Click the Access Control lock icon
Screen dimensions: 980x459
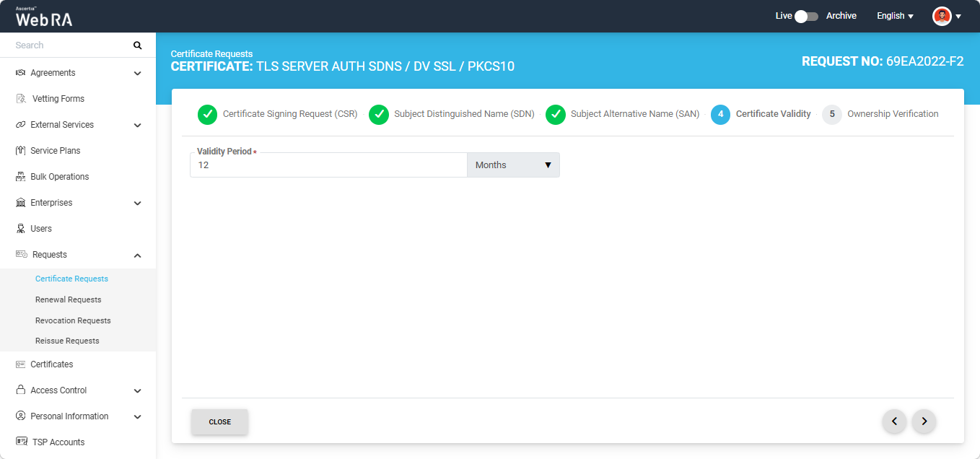coord(21,390)
